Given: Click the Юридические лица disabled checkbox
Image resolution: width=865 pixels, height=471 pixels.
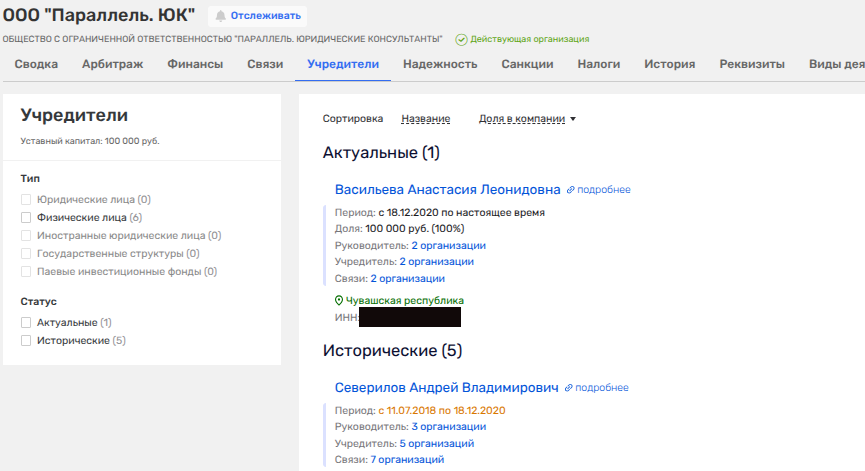Looking at the screenshot, I should point(26,200).
